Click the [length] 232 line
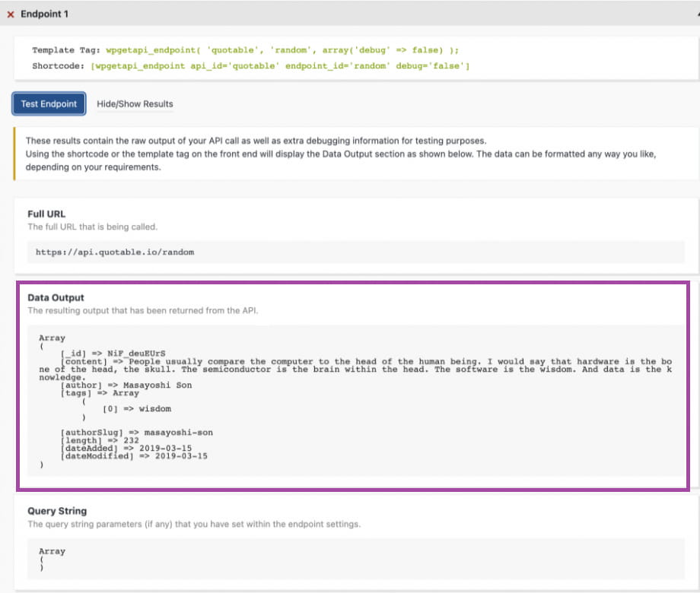This screenshot has width=700, height=593. point(100,440)
